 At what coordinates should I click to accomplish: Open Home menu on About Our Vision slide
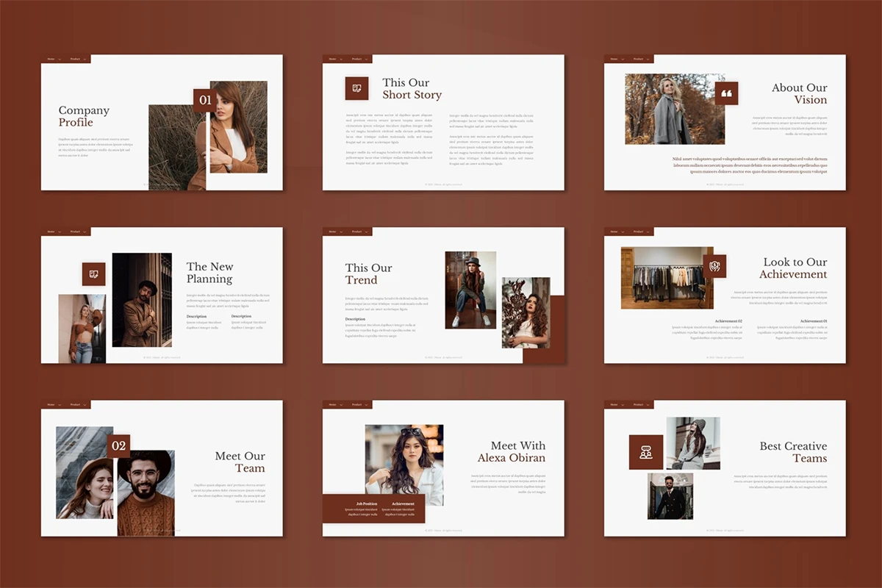(x=614, y=59)
